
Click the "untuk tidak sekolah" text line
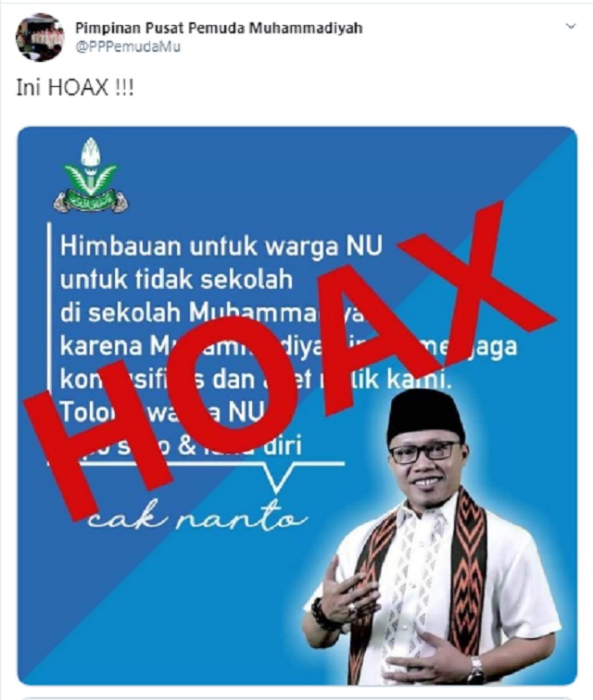tap(176, 280)
